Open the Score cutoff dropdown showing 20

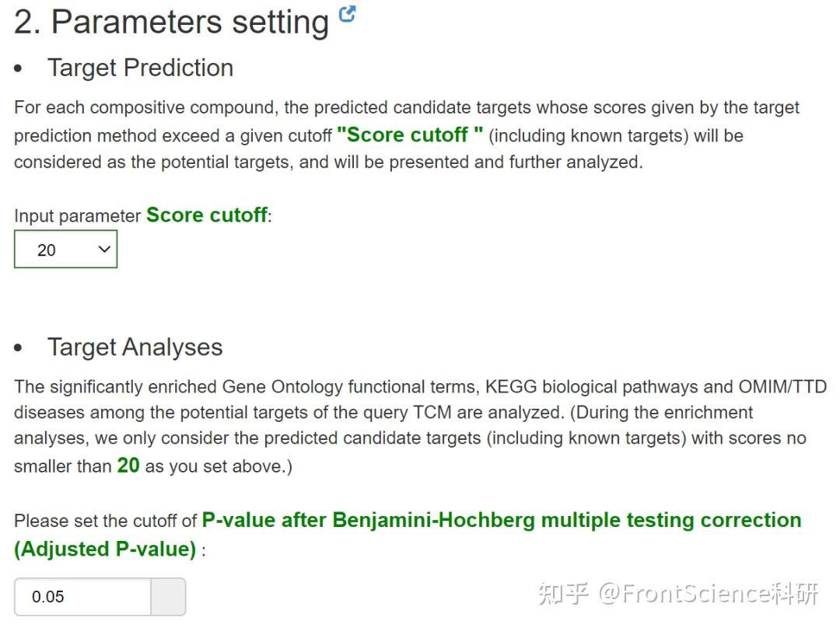point(65,249)
